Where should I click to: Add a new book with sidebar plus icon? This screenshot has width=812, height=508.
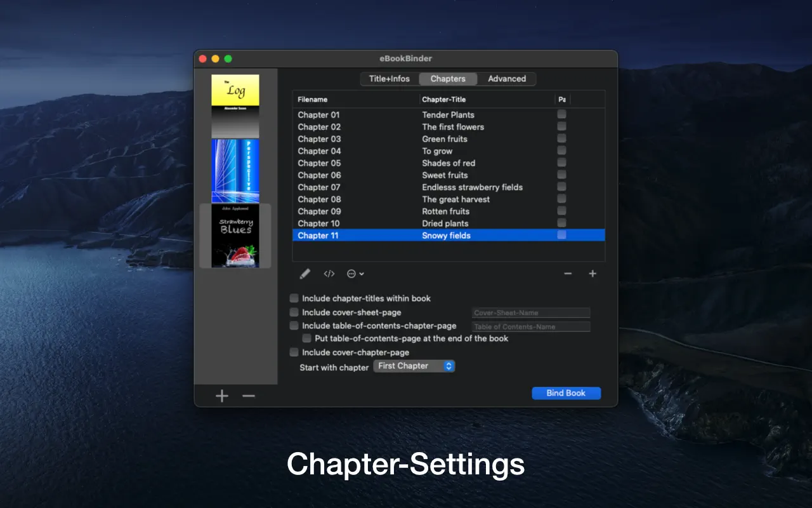coord(221,396)
